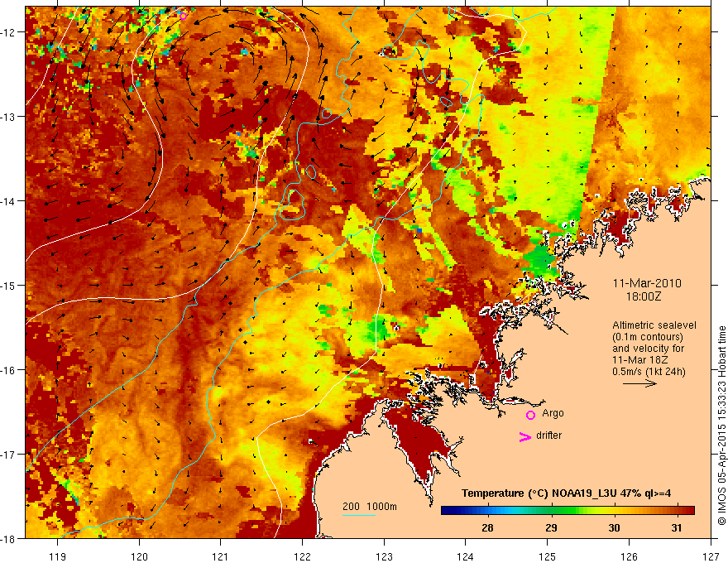Viewport: 728px width, 563px height.
Task: Click latitude axis label '-15'
Action: (8, 285)
